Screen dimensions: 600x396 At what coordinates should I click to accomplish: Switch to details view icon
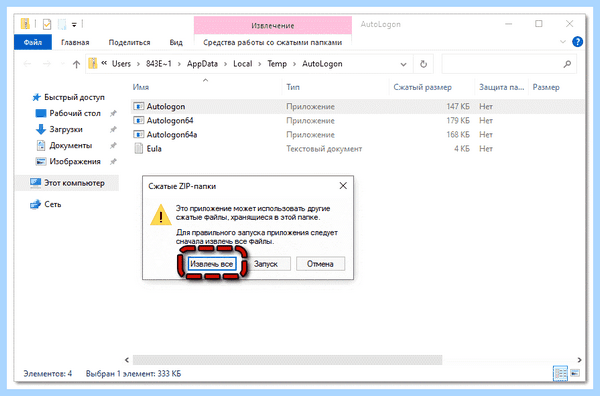click(560, 373)
